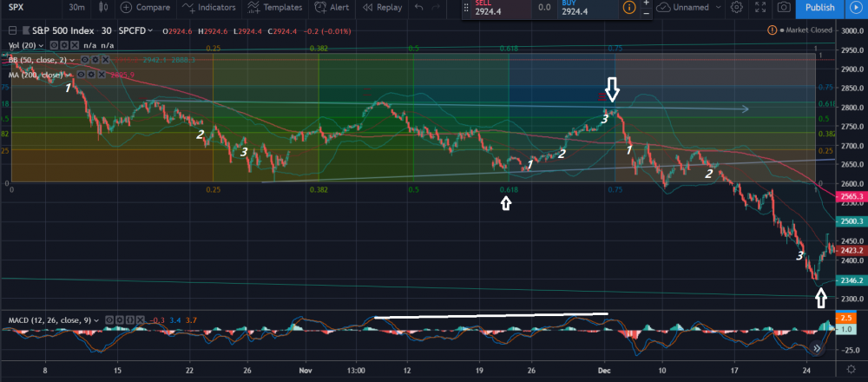Viewport: 868px width, 382px height.
Task: Change the 30m timeframe interval
Action: [x=76, y=8]
